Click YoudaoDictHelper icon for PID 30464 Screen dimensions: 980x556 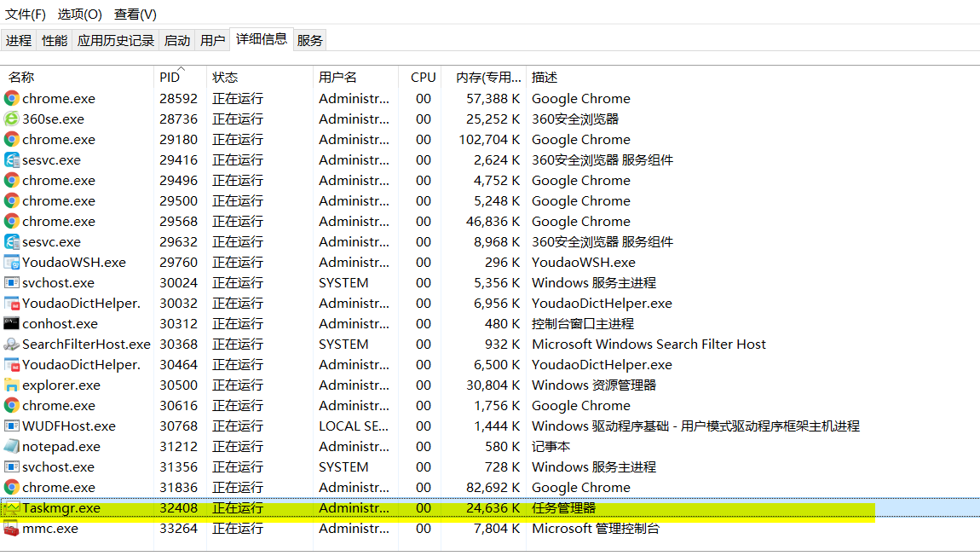click(11, 365)
